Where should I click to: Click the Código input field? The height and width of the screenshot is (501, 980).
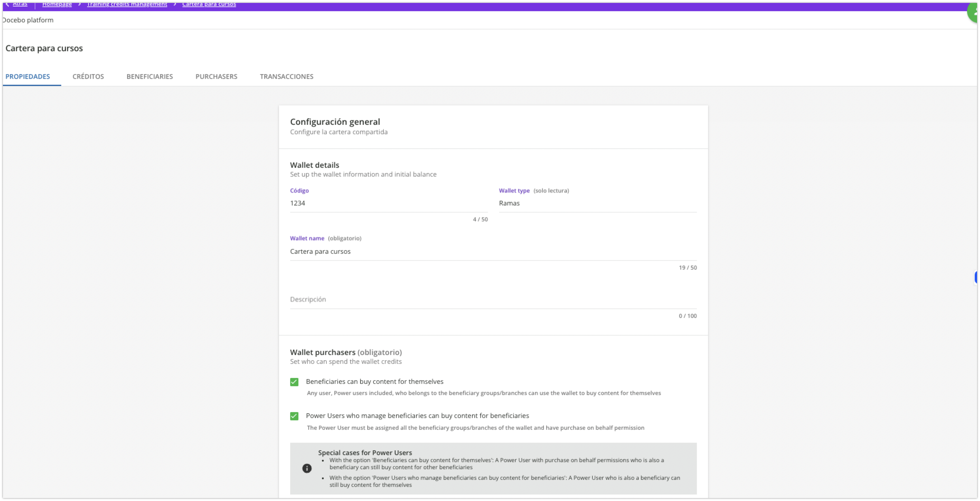pos(388,203)
